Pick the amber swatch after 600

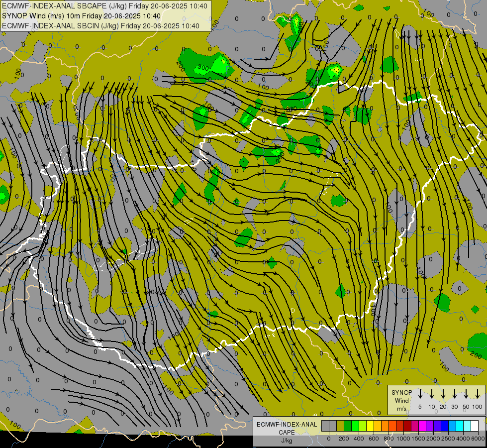pos(378,426)
